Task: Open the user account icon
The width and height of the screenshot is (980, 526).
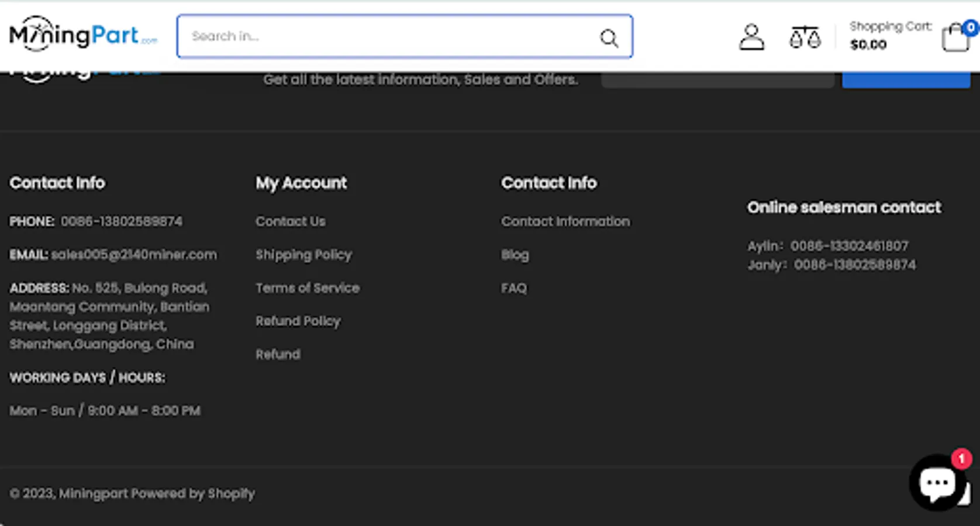Action: pyautogui.click(x=751, y=37)
